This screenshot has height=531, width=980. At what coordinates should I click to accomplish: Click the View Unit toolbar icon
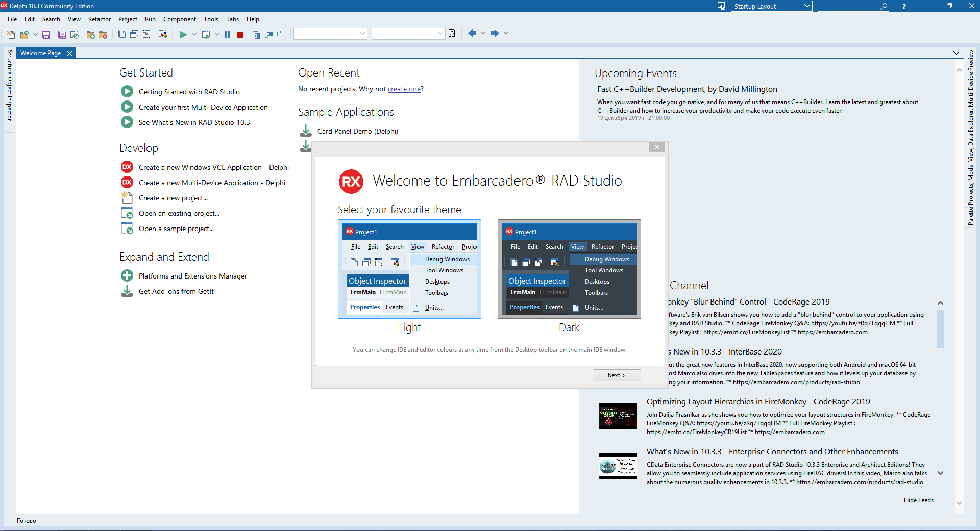point(122,34)
